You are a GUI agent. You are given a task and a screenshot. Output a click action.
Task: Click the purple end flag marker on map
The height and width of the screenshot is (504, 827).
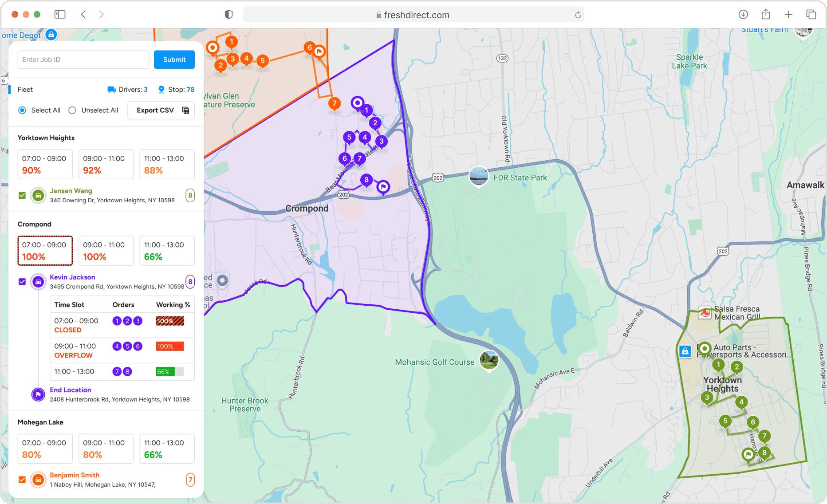383,187
